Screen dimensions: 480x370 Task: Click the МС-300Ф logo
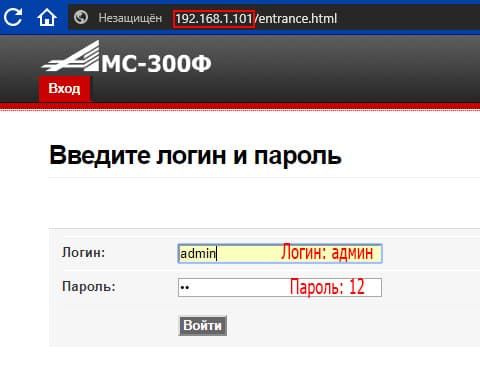pyautogui.click(x=127, y=57)
